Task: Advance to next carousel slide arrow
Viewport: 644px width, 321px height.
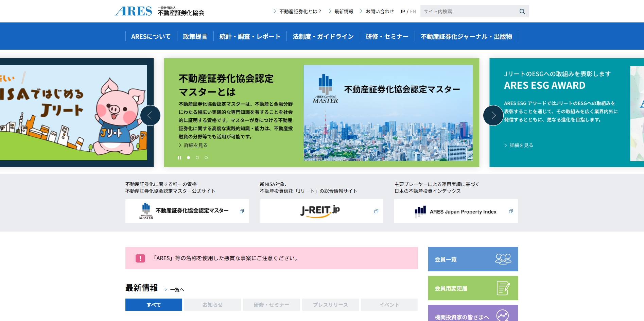Action: pyautogui.click(x=493, y=116)
